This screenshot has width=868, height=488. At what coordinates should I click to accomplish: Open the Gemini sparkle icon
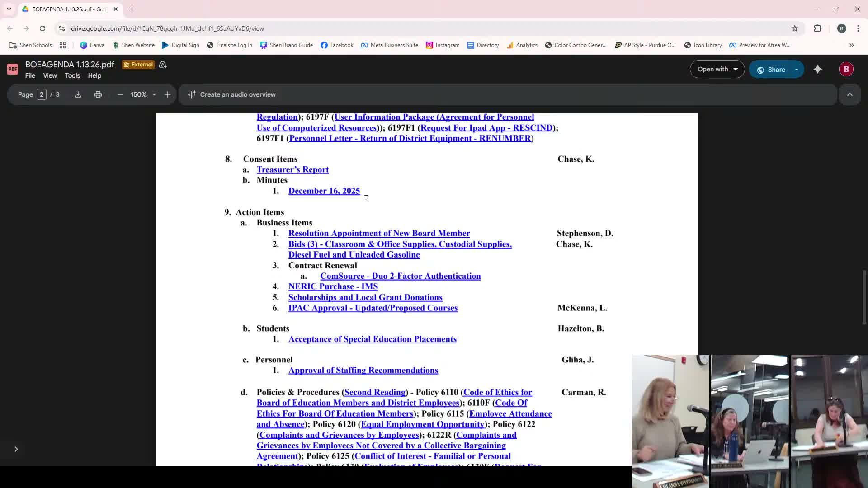818,69
